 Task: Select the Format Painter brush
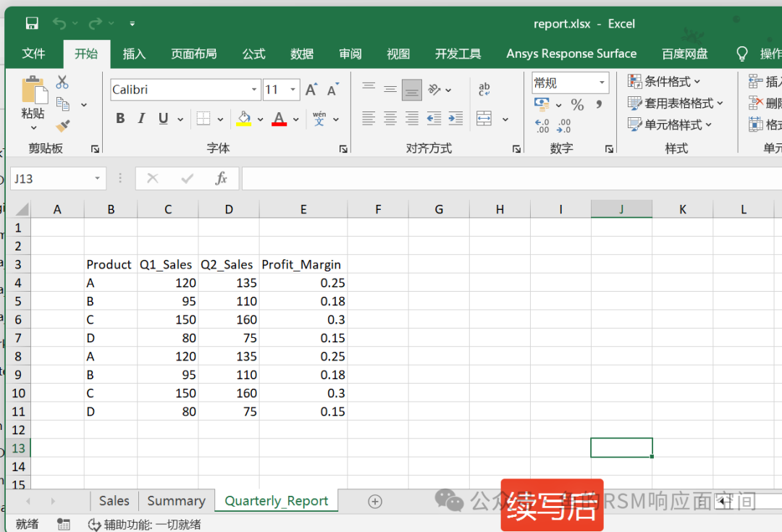pyautogui.click(x=63, y=126)
